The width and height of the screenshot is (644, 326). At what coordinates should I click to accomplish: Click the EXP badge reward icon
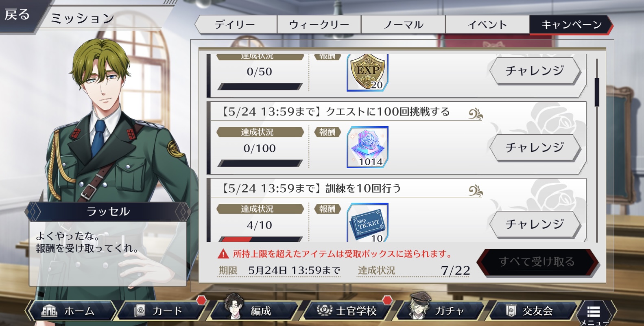coord(367,72)
